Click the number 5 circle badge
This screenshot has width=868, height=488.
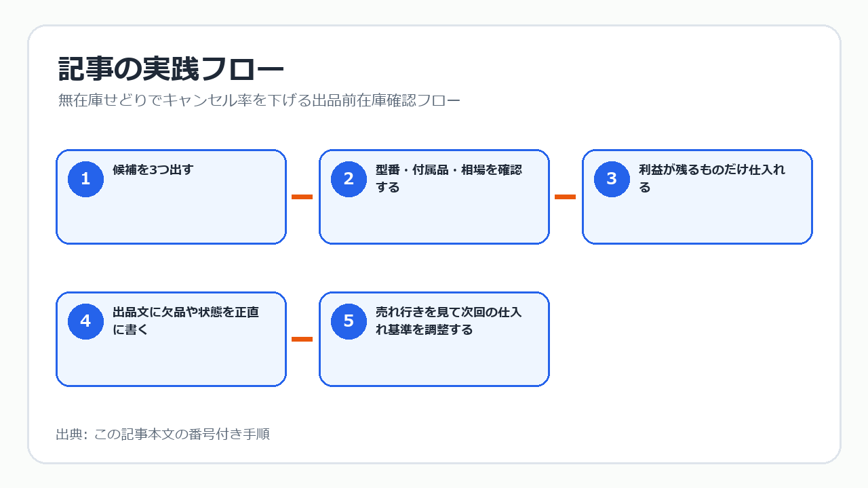tap(349, 321)
